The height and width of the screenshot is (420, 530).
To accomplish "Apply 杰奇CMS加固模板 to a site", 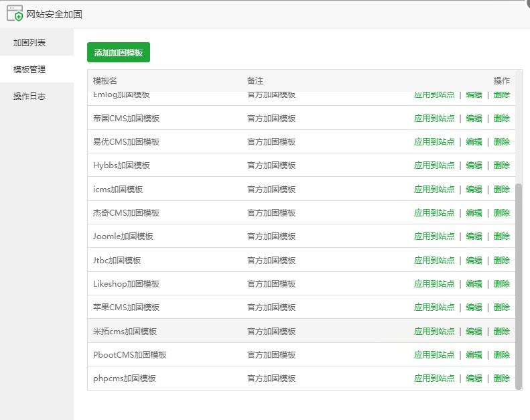I will coord(434,213).
